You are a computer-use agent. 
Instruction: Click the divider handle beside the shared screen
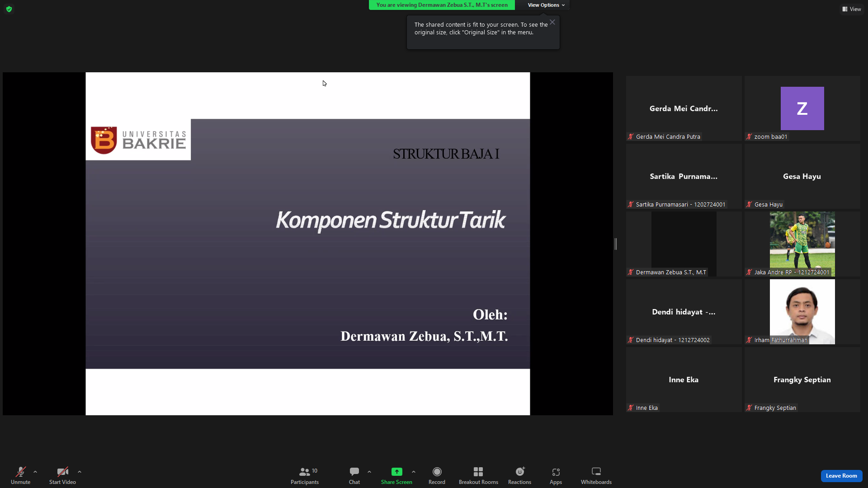616,244
